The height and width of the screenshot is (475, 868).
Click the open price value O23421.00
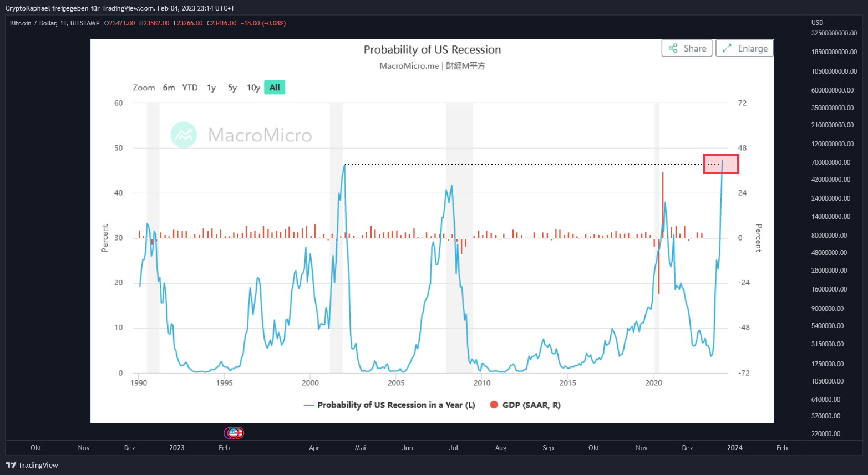(x=120, y=23)
